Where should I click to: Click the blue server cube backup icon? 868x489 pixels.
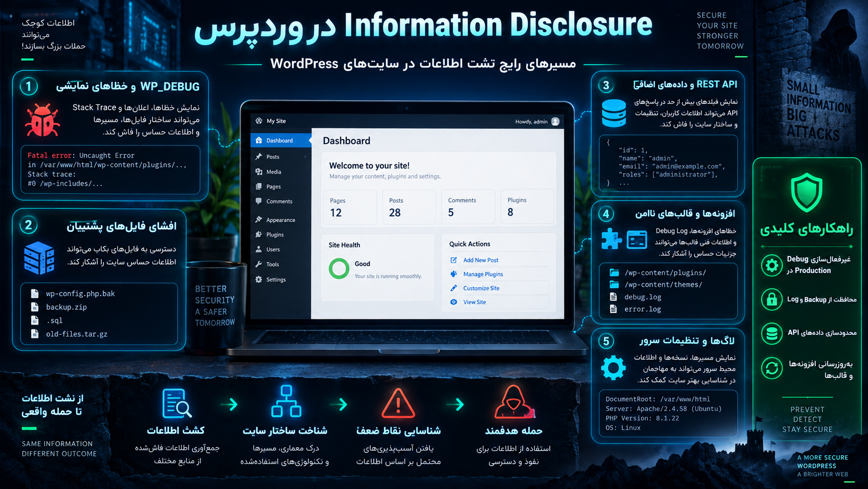[x=39, y=258]
